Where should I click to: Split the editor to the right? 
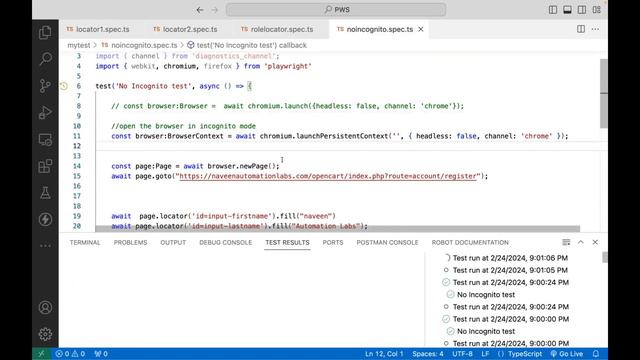tap(581, 29)
